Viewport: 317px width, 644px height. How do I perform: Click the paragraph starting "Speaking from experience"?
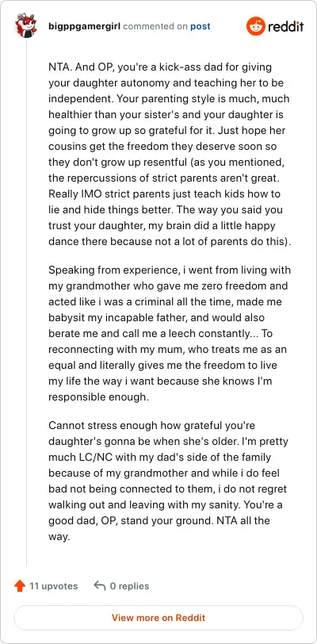[x=169, y=333]
